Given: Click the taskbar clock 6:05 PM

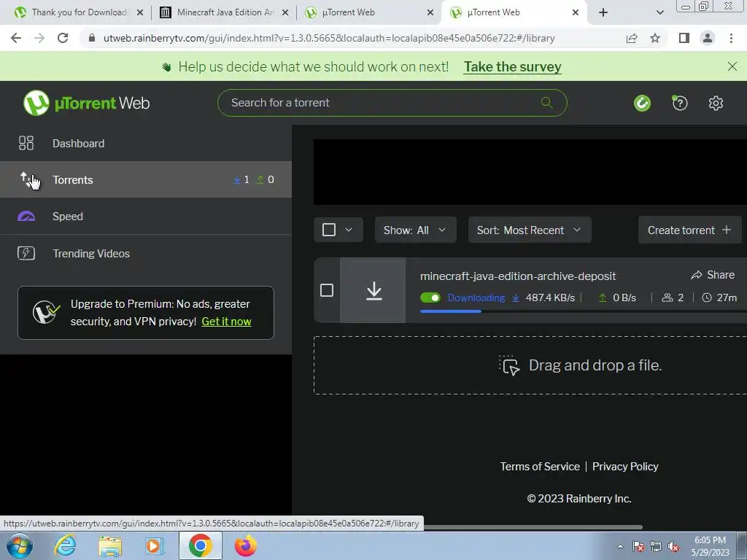Looking at the screenshot, I should 710,540.
